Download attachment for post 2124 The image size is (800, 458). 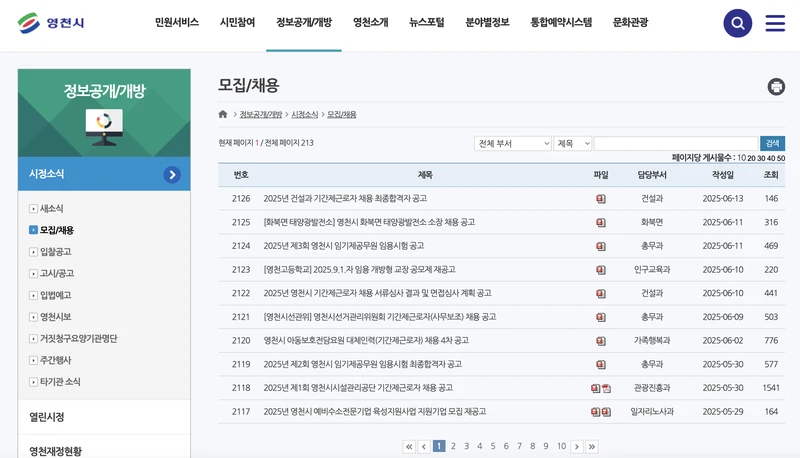[601, 246]
